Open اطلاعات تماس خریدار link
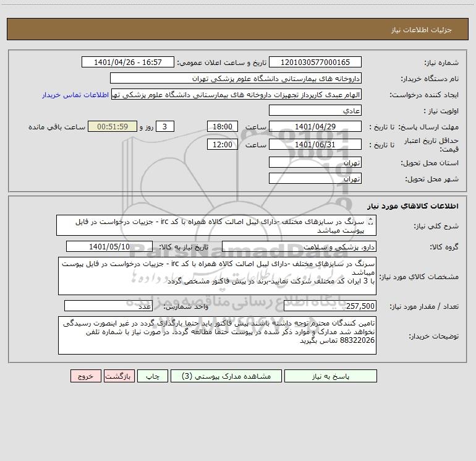The width and height of the screenshot is (476, 461). coord(75,95)
